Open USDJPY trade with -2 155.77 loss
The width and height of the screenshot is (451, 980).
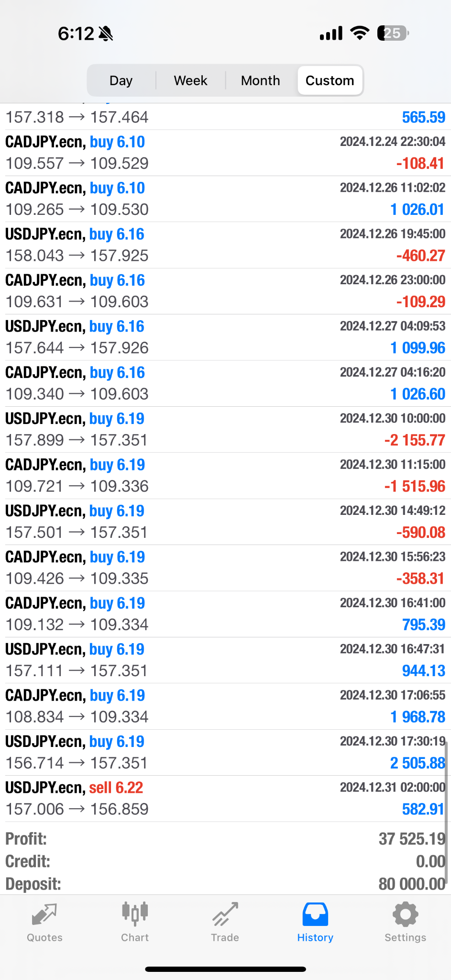(225, 429)
